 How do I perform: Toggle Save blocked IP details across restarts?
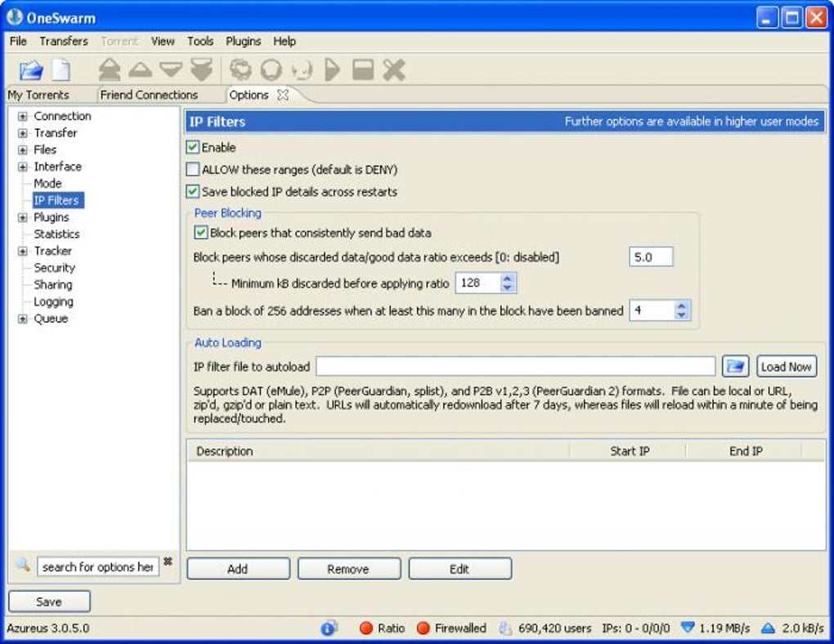click(192, 191)
